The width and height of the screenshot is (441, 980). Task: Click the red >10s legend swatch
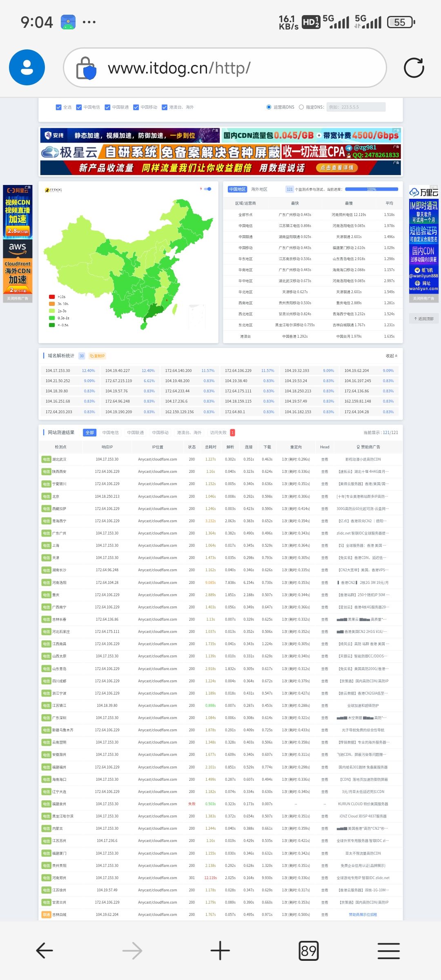pyautogui.click(x=52, y=297)
